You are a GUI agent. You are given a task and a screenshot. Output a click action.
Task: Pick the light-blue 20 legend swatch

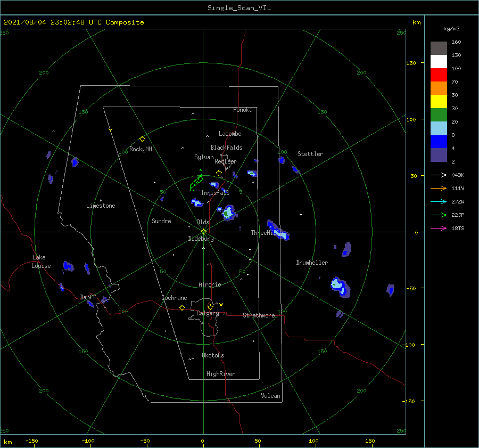439,128
